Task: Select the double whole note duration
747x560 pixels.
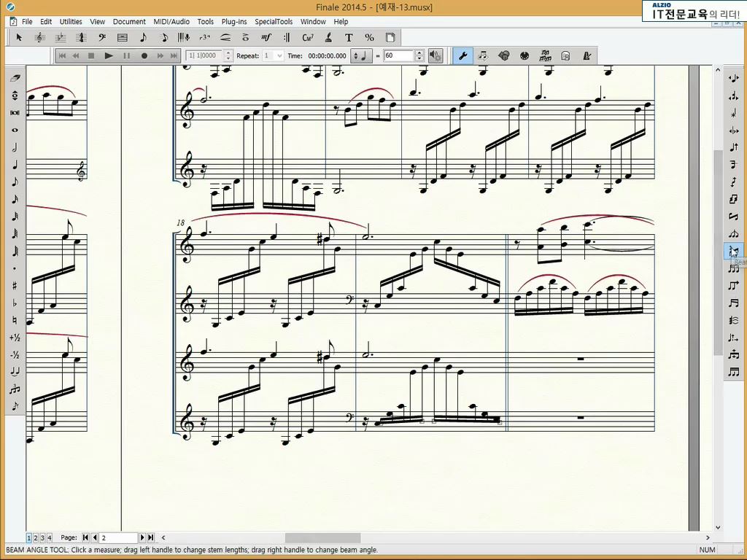Action: pyautogui.click(x=15, y=113)
